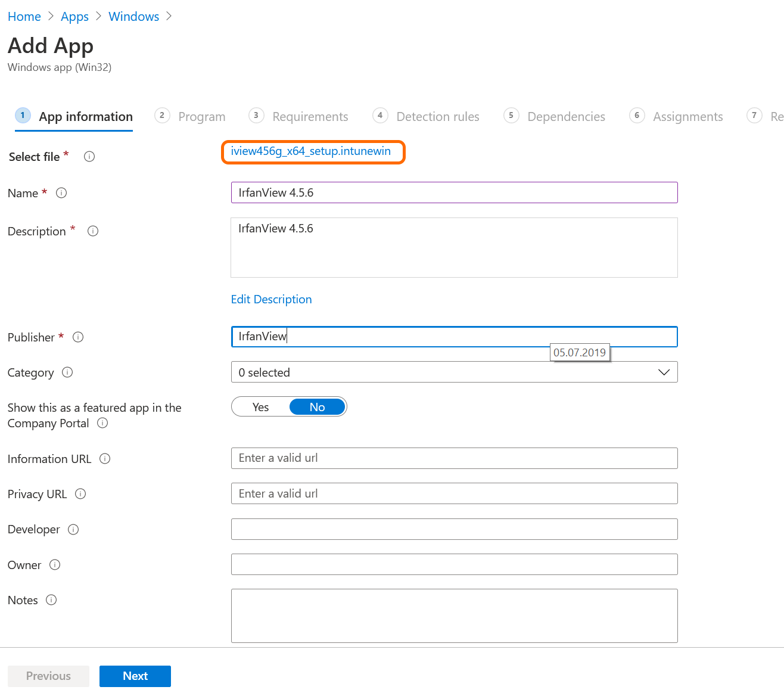Image resolution: width=784 pixels, height=696 pixels.
Task: Click the info icon beside Description label
Action: [x=93, y=231]
